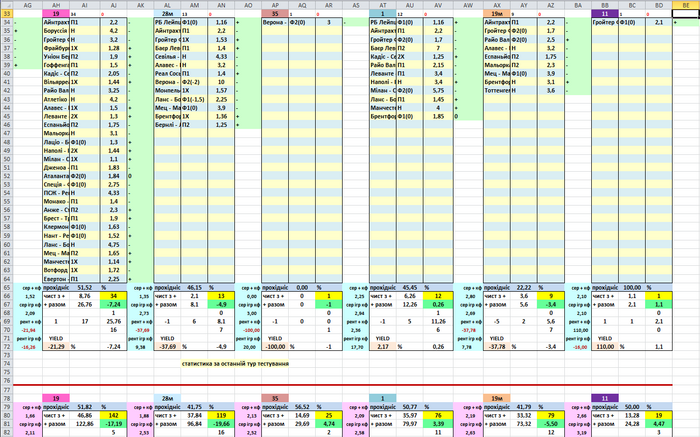The width and height of the screenshot is (700, 437).
Task: Select row header 33
Action: coord(7,14)
